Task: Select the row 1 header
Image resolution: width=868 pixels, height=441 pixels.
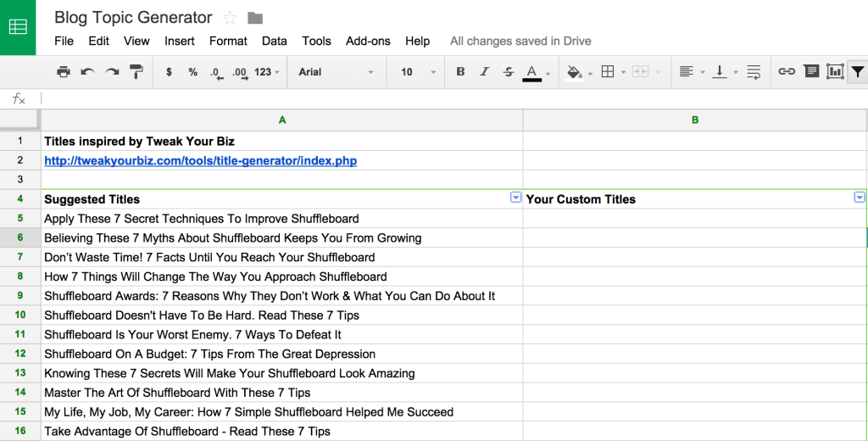Action: pos(20,141)
